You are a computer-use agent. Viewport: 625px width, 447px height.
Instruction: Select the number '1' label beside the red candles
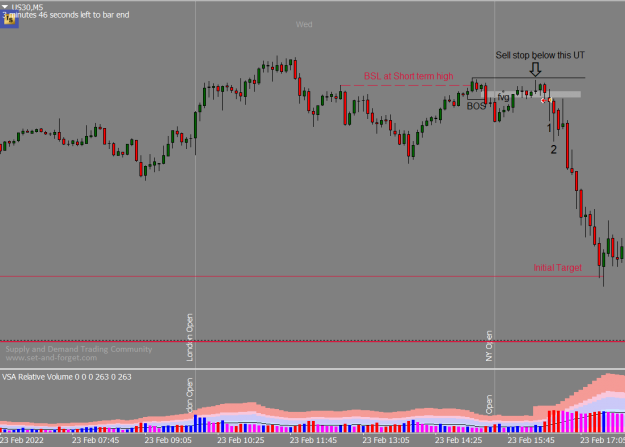coord(549,128)
